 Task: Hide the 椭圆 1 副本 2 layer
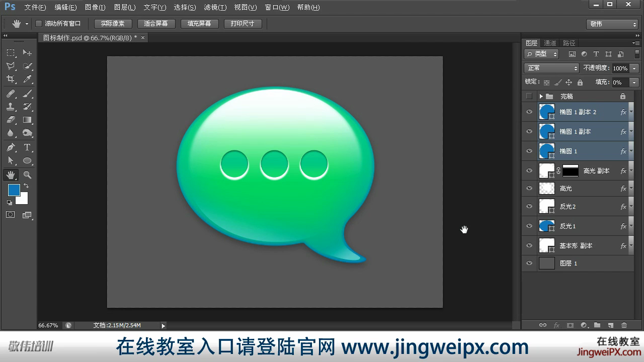(x=529, y=112)
